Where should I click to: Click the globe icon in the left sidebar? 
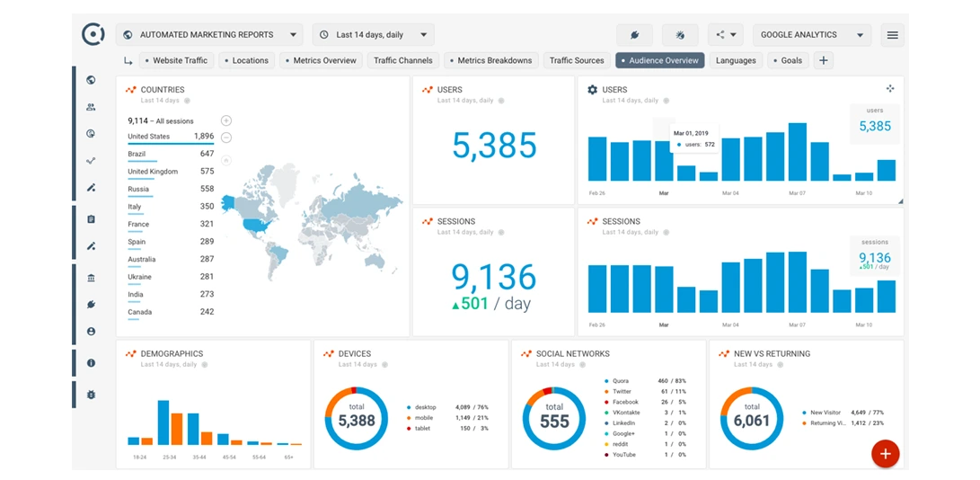[91, 80]
